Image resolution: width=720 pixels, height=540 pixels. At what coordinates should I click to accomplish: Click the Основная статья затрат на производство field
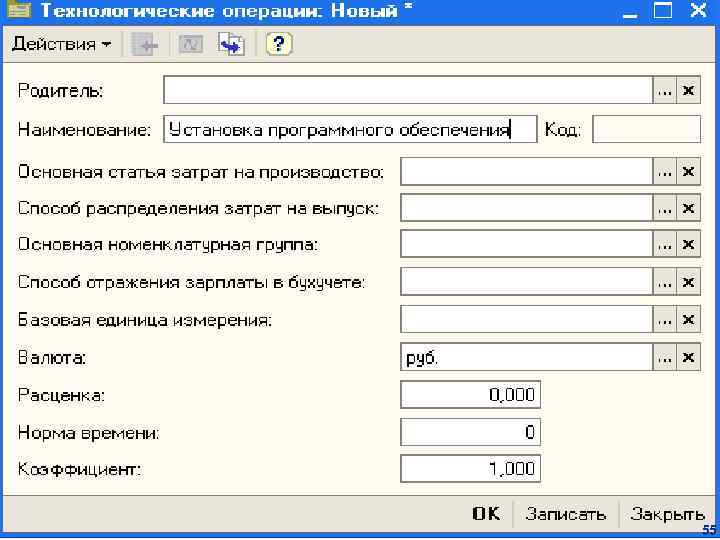click(526, 172)
